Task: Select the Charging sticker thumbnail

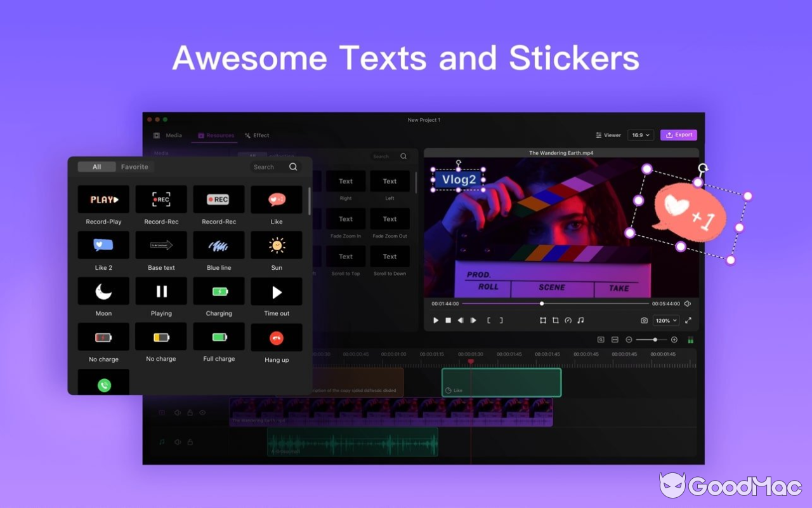Action: pos(218,291)
